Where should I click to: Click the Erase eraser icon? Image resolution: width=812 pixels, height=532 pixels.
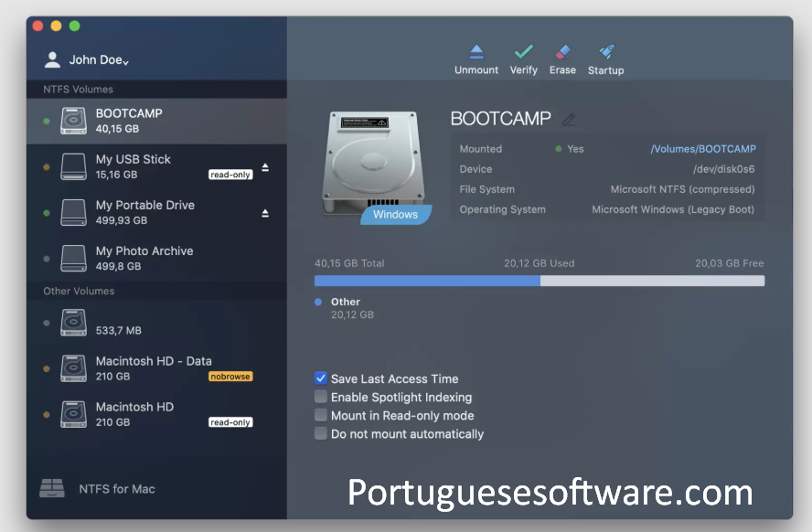pos(562,52)
